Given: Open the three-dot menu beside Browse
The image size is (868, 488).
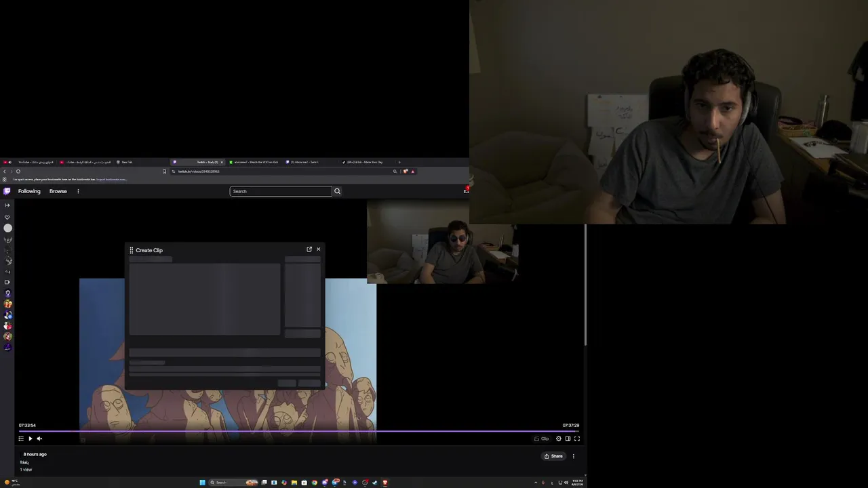Looking at the screenshot, I should coord(78,191).
